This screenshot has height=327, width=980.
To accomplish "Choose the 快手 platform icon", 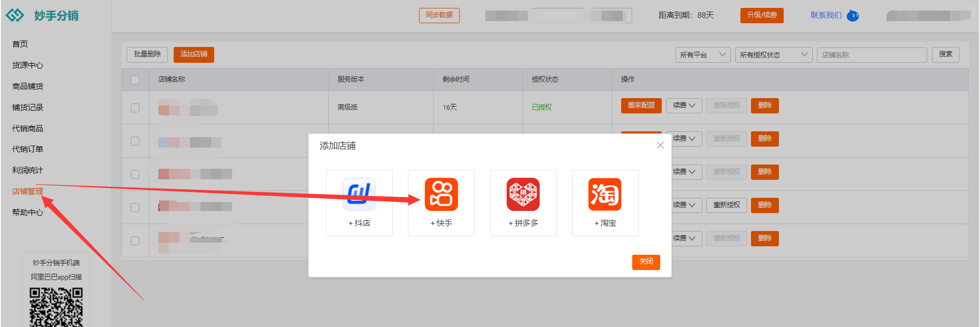I will click(x=441, y=194).
